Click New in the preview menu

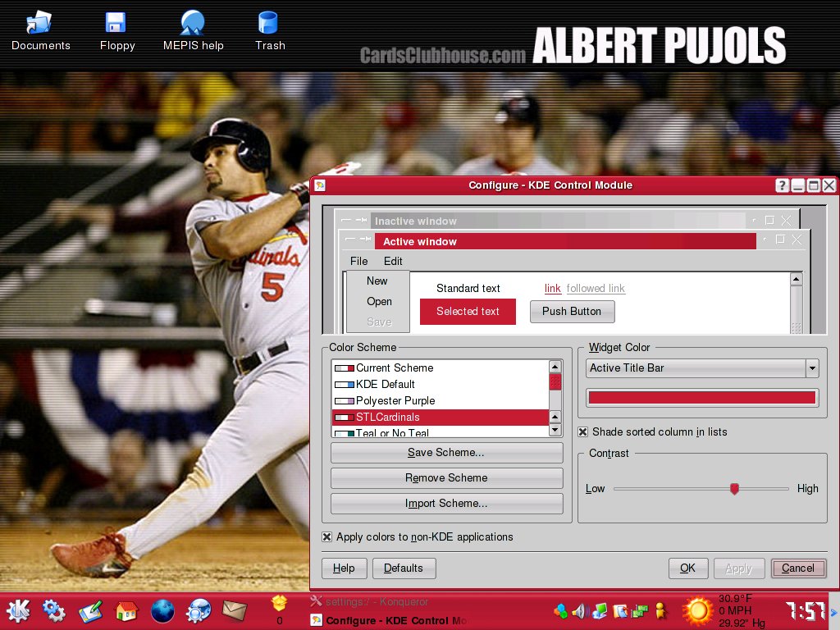[377, 281]
